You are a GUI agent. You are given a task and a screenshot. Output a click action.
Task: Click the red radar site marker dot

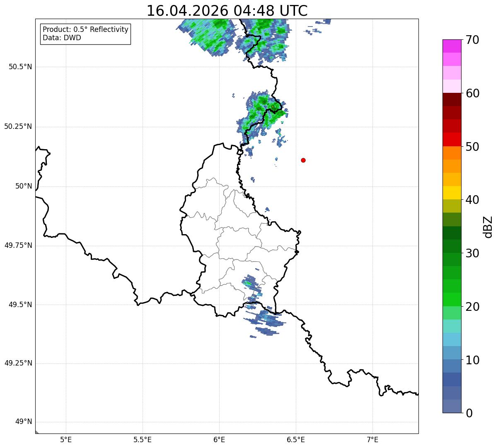point(303,160)
